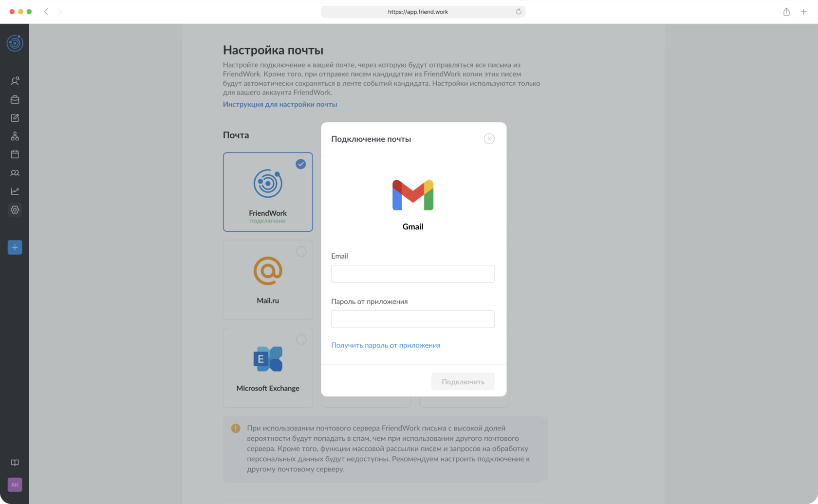Open the AK user avatar

[x=15, y=485]
